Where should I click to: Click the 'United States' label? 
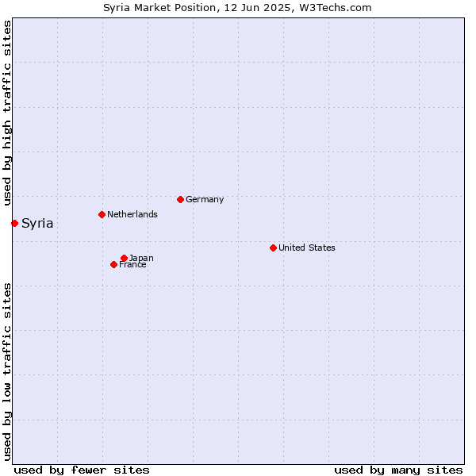click(x=306, y=248)
